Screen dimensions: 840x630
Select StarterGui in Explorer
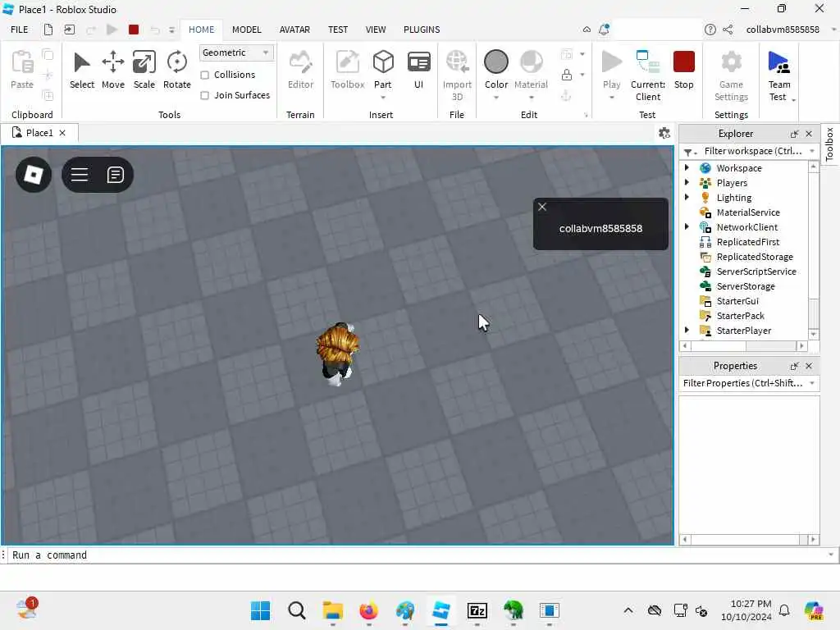(x=737, y=300)
